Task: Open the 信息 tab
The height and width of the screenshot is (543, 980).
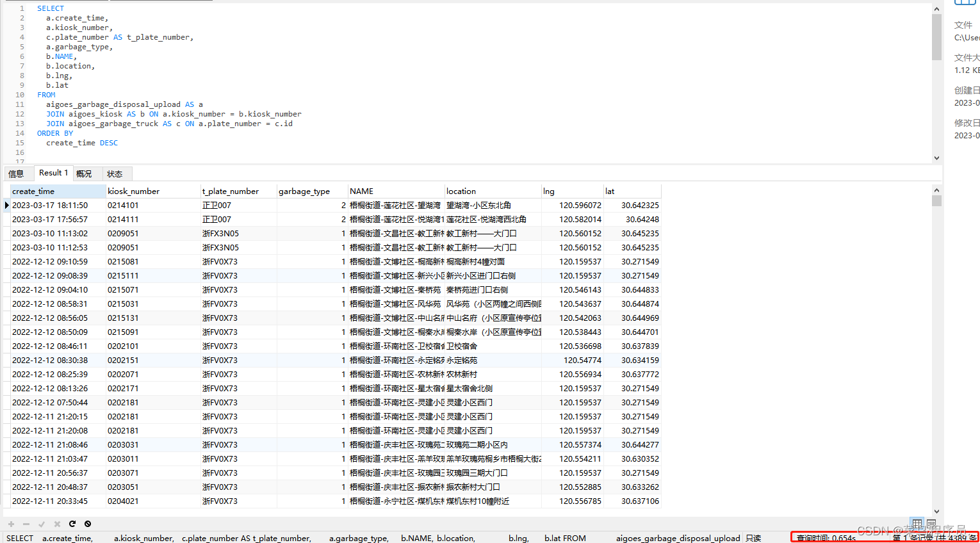Action: (18, 173)
